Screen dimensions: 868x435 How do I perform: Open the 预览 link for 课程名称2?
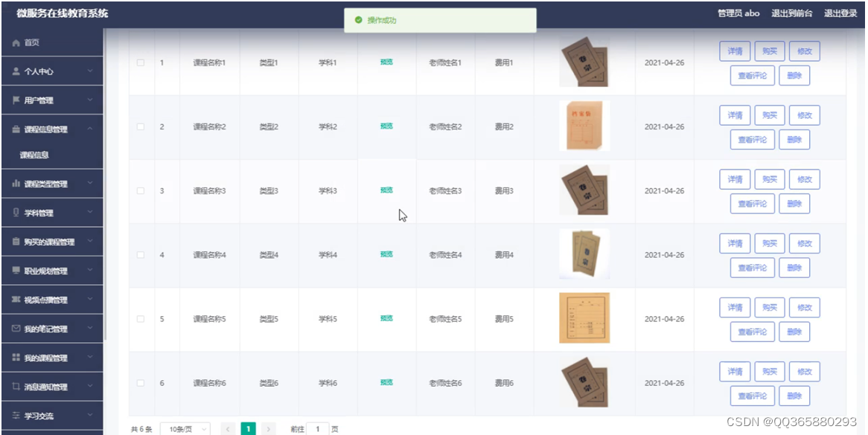[x=386, y=126]
